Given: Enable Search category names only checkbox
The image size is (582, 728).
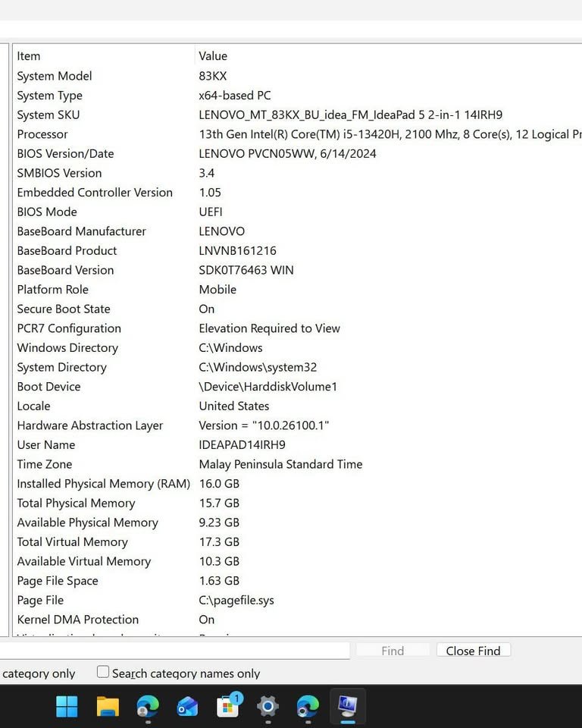Looking at the screenshot, I should pos(103,672).
